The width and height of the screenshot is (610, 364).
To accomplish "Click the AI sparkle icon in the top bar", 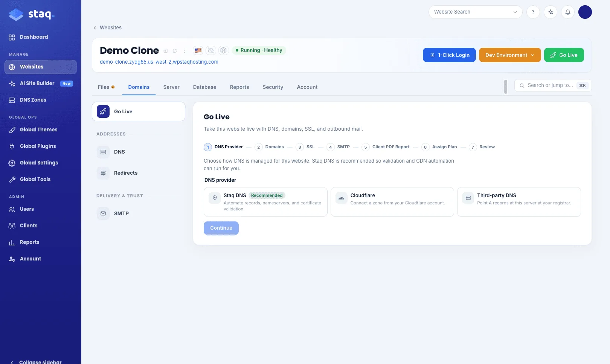I will coord(551,12).
